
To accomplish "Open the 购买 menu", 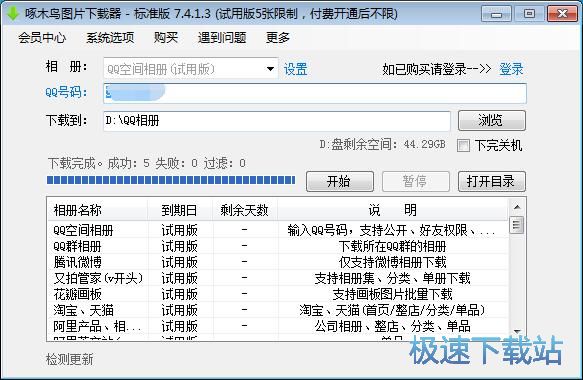I will tap(166, 38).
